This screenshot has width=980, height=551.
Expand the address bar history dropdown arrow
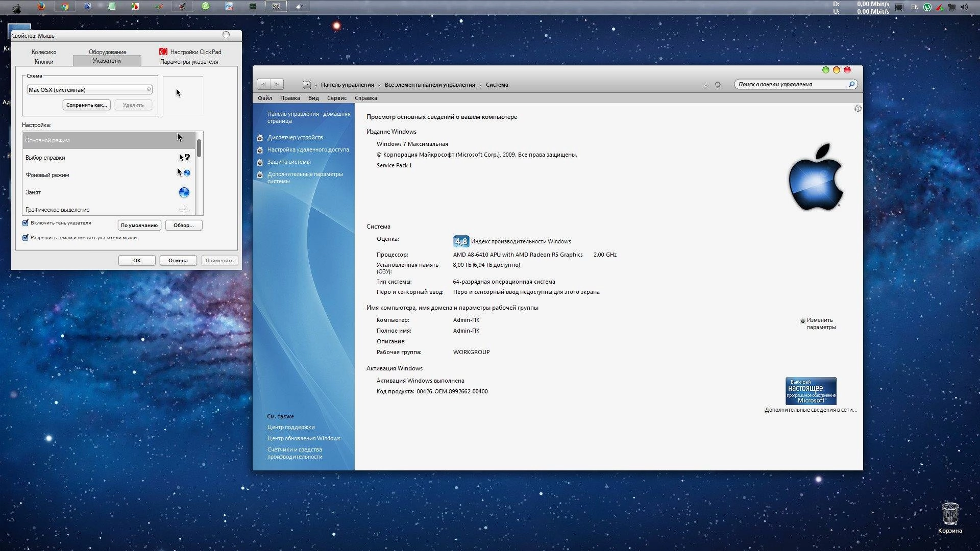point(706,85)
